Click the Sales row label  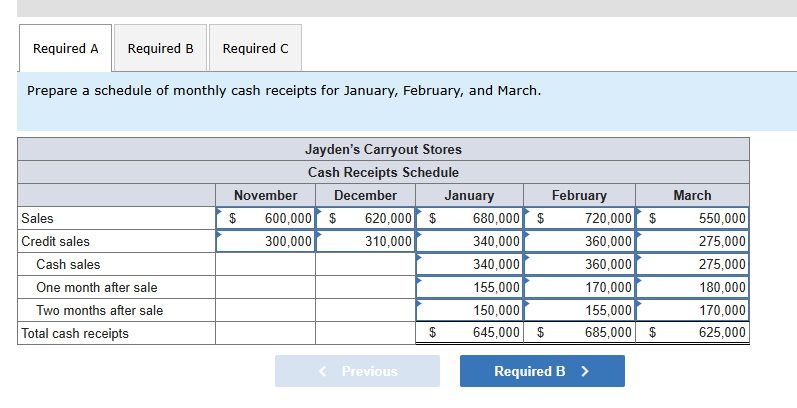37,218
